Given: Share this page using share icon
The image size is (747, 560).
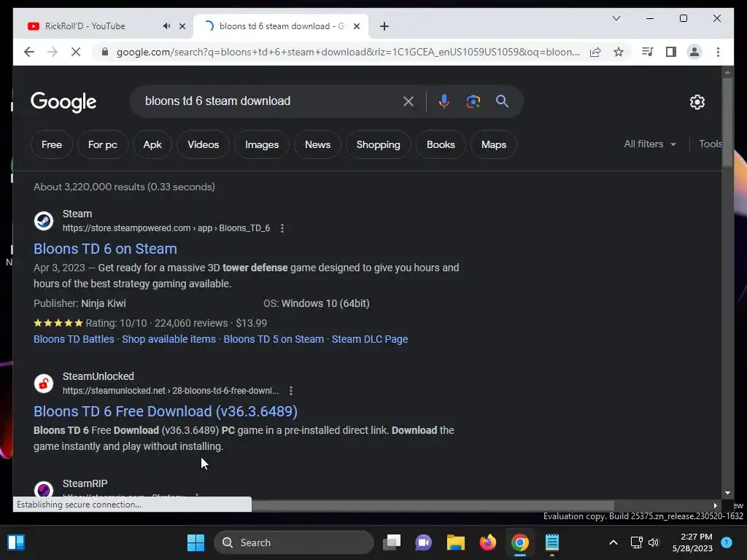Looking at the screenshot, I should point(595,52).
